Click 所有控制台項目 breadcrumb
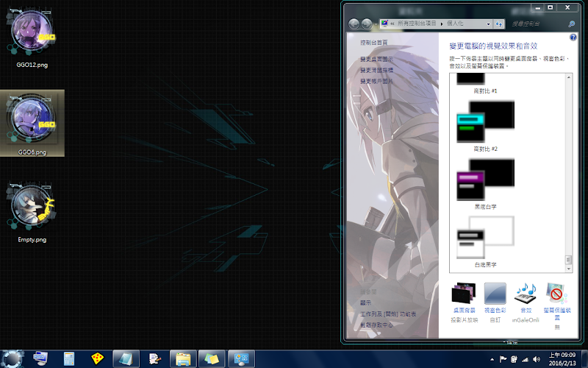588x368 pixels. 417,24
